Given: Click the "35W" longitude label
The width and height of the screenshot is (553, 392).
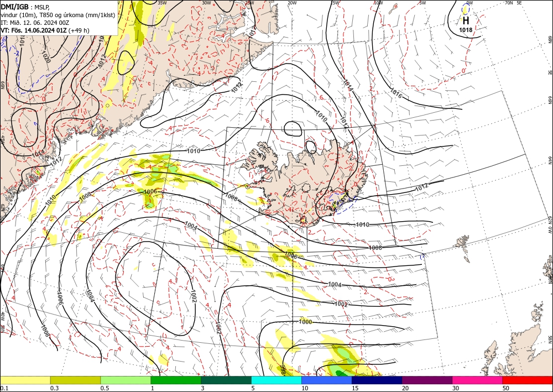Looking at the screenshot, I should [162, 3].
